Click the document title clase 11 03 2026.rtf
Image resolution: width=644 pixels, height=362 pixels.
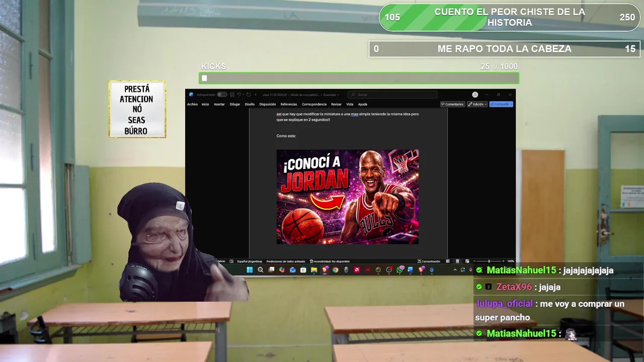(x=275, y=95)
